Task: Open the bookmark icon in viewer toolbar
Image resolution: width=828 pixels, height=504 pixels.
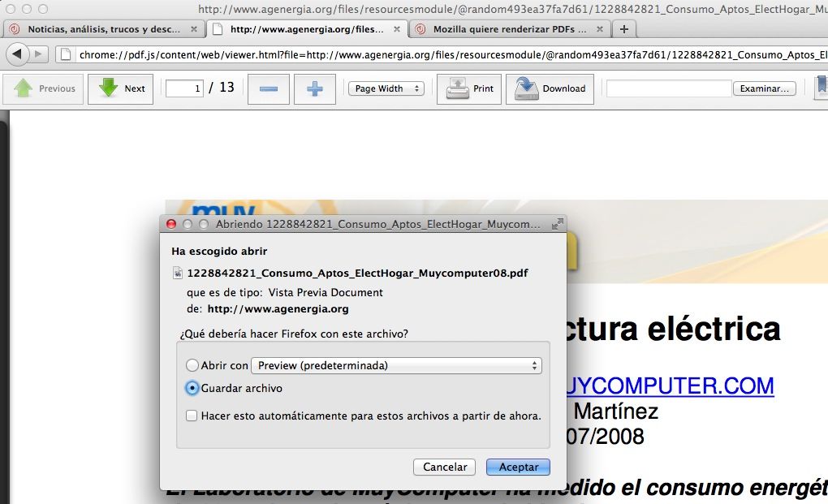Action: coord(821,87)
